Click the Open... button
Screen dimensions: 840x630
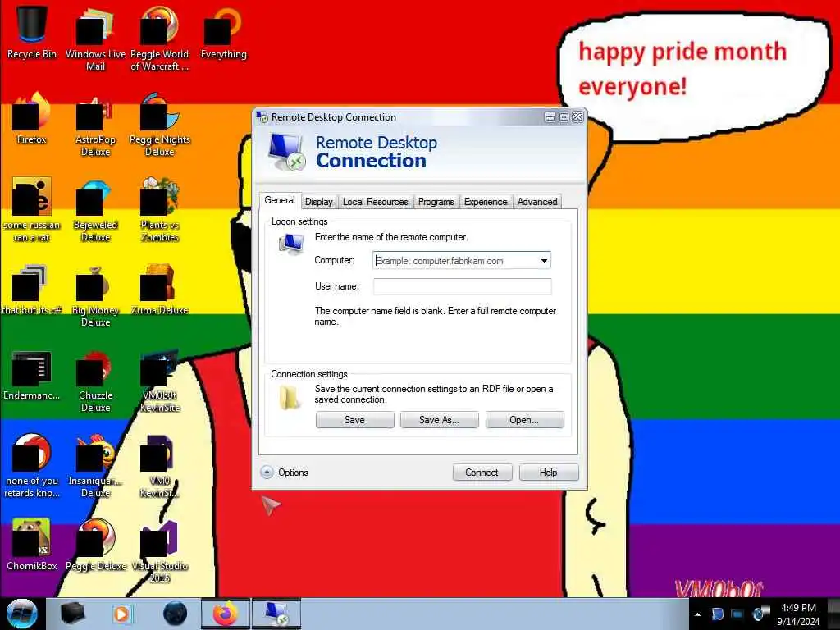524,420
